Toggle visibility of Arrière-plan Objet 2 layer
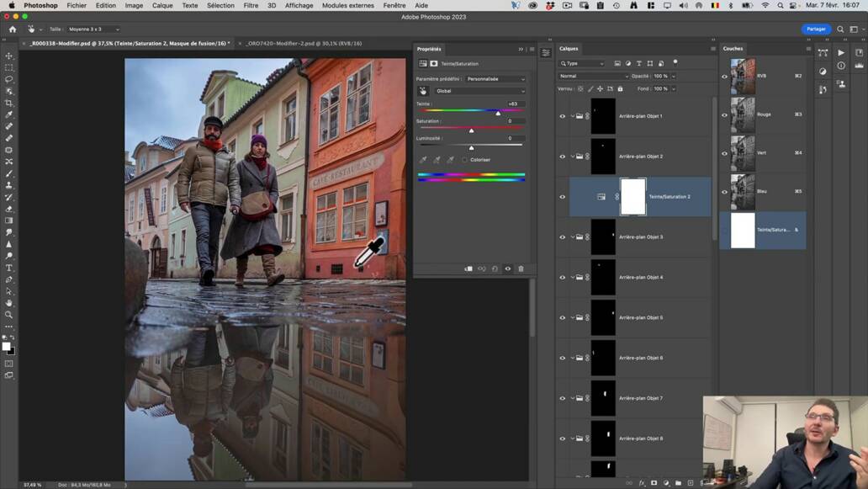The image size is (868, 489). pyautogui.click(x=563, y=157)
